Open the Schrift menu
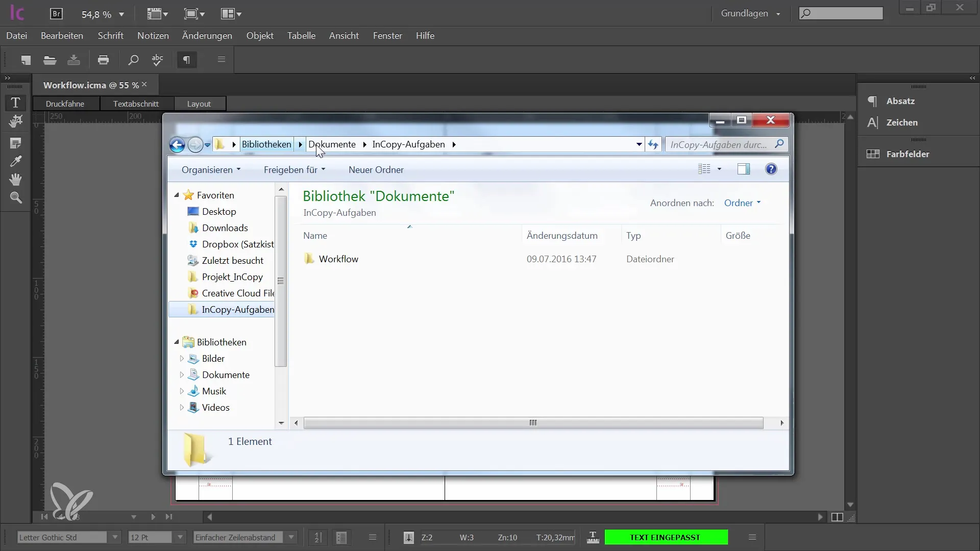Image resolution: width=980 pixels, height=551 pixels. click(x=110, y=36)
